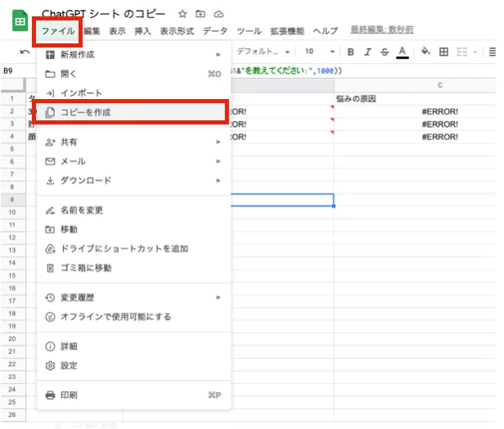The height and width of the screenshot is (429, 504).
Task: Open the cell borders tool
Action: point(443,52)
